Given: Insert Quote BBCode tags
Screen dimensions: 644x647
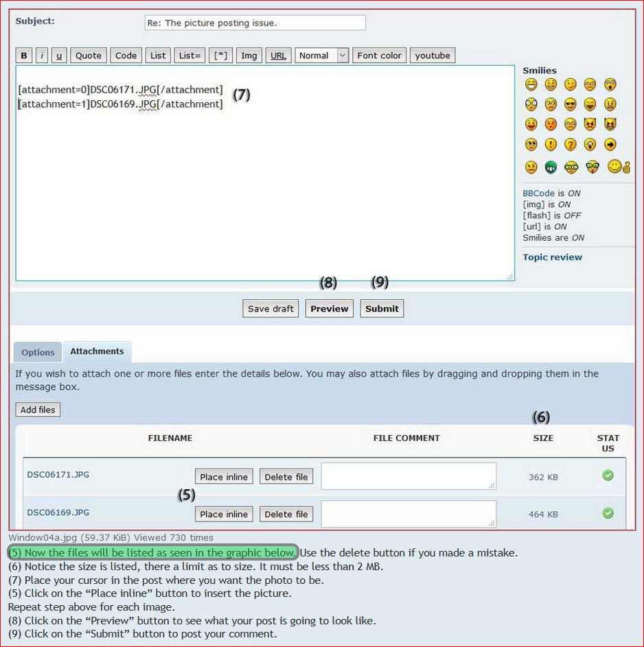Looking at the screenshot, I should [x=89, y=56].
